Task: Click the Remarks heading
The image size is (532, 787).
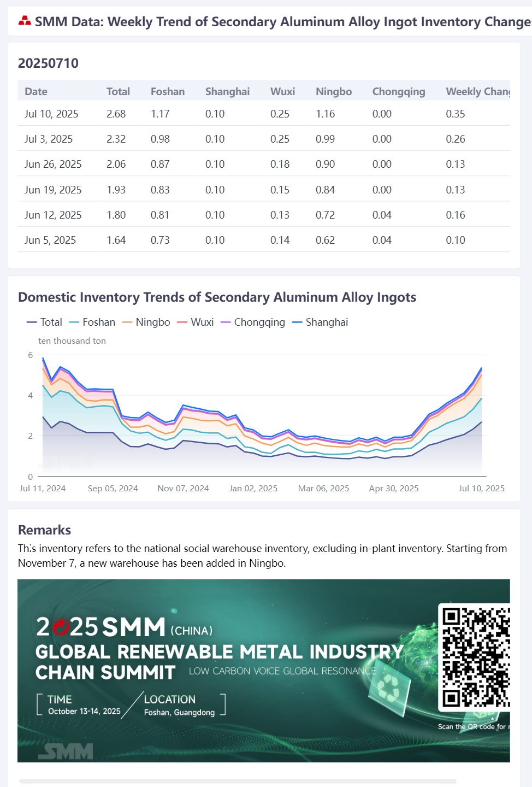Action: (x=44, y=530)
